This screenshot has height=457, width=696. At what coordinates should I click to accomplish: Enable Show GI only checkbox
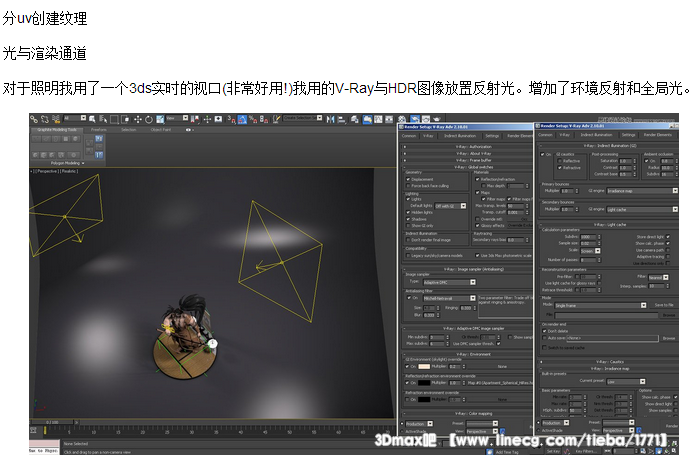click(x=408, y=226)
